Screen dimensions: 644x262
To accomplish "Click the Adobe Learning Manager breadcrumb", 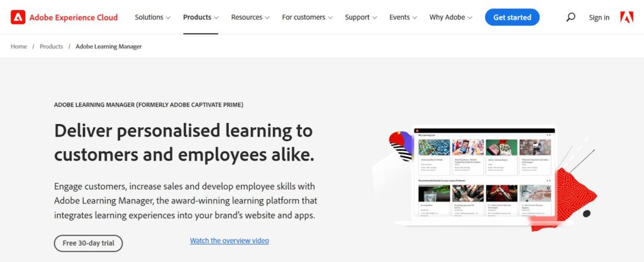I will [x=109, y=47].
